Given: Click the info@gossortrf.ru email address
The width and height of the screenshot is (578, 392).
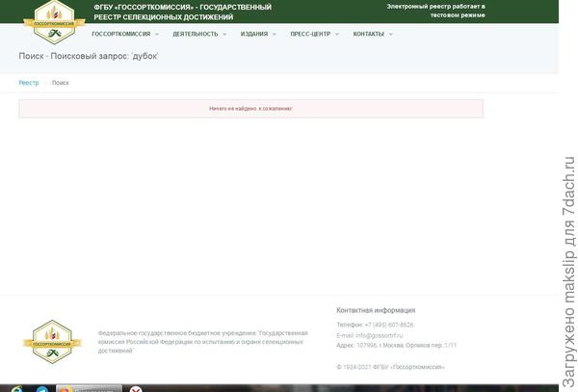Looking at the screenshot, I should 375,335.
